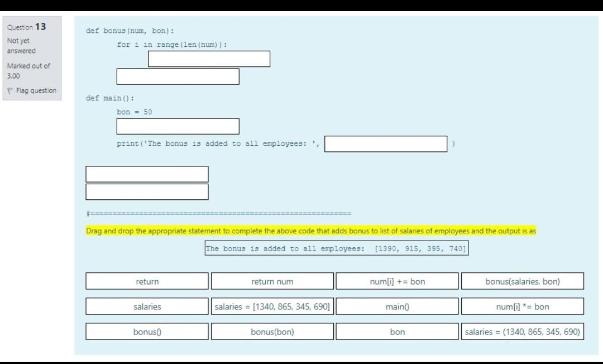603x364 pixels.
Task: Select the 'main()' answer tile
Action: (x=397, y=306)
